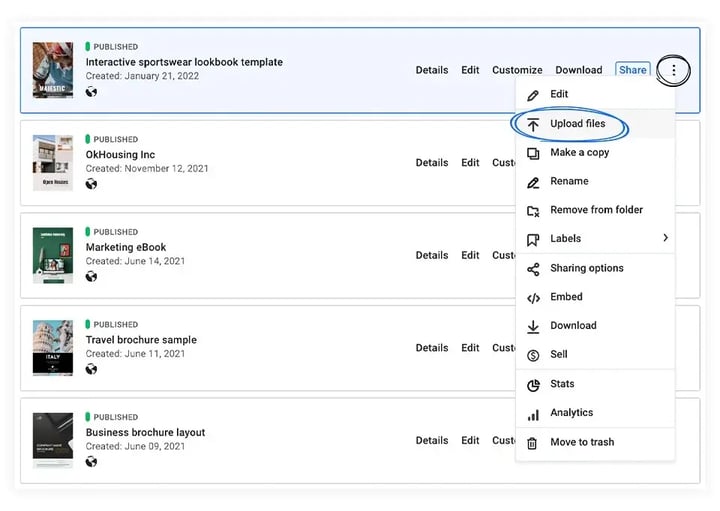Viewport: 720px width, 511px height.
Task: Select Sell menu entry
Action: pyautogui.click(x=595, y=354)
